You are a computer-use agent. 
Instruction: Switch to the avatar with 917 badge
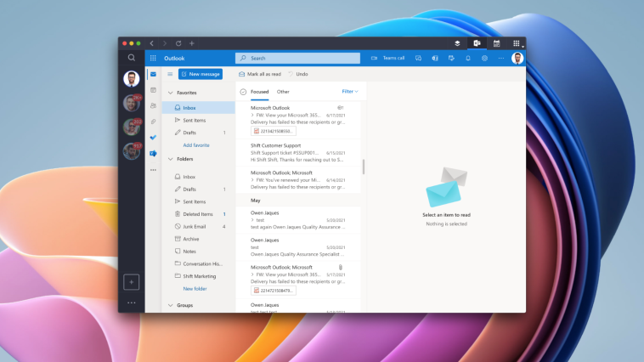[x=132, y=151]
